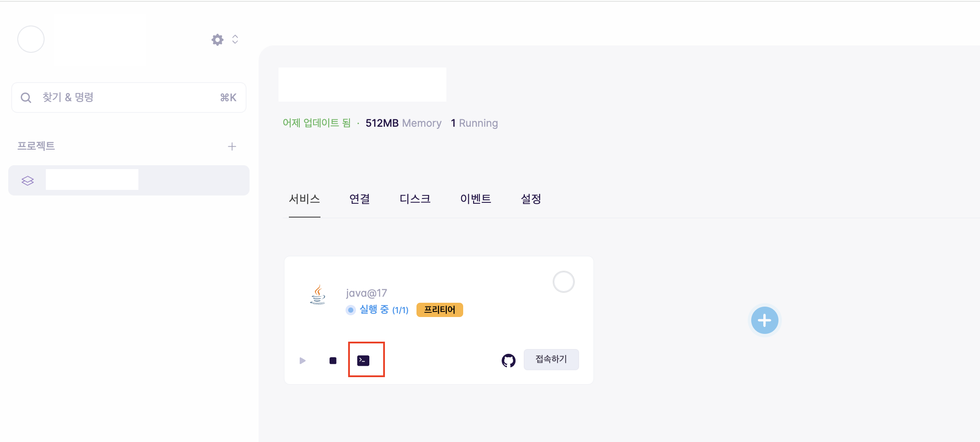Start the service with the play icon
The height and width of the screenshot is (442, 980).
pyautogui.click(x=303, y=361)
